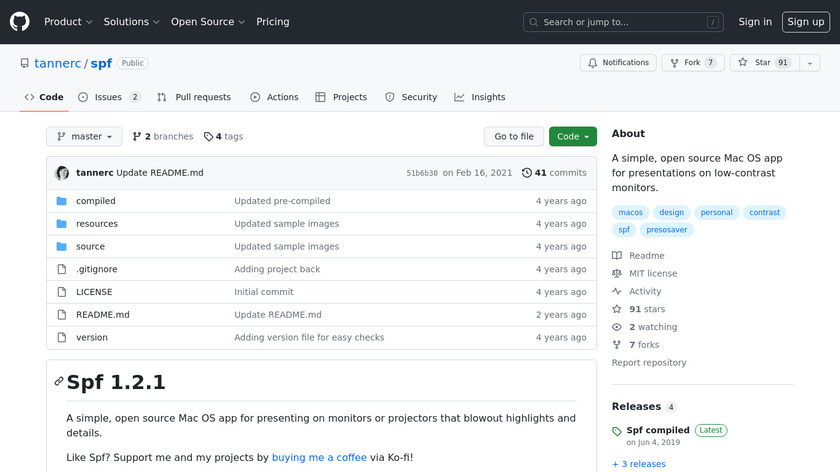This screenshot has height=472, width=840.
Task: Click the tag icon next to 4 tags
Action: (208, 137)
